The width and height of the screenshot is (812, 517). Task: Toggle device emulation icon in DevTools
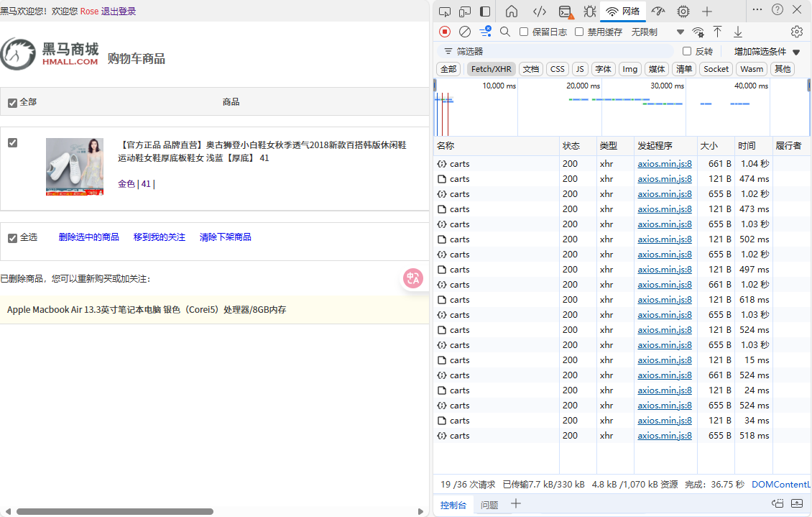click(465, 12)
